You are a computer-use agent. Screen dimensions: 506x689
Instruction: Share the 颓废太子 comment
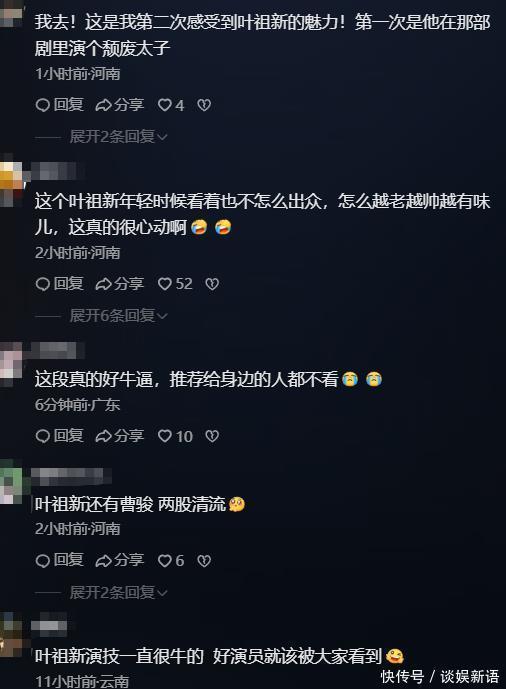[x=119, y=105]
